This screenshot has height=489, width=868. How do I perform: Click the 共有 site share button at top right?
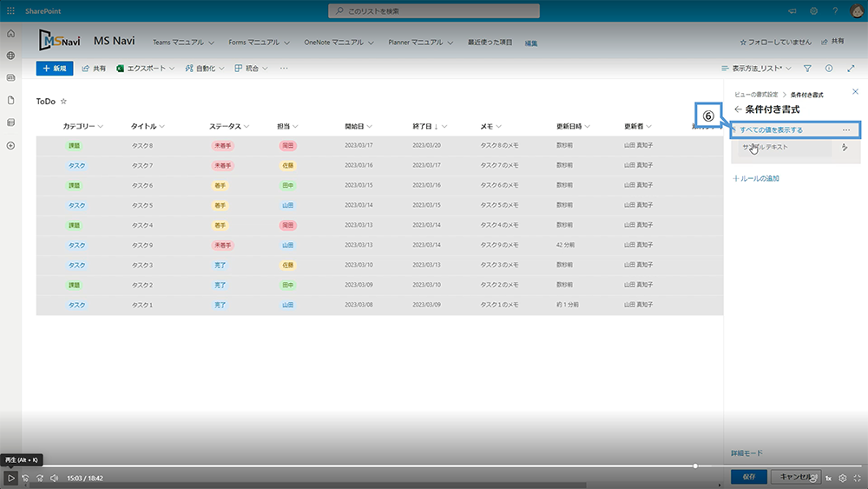(x=832, y=42)
